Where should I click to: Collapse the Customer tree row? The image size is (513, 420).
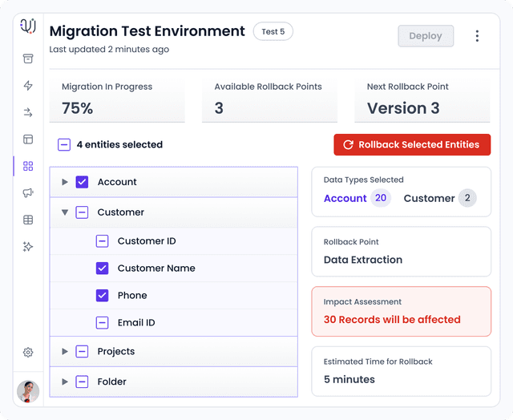click(65, 212)
